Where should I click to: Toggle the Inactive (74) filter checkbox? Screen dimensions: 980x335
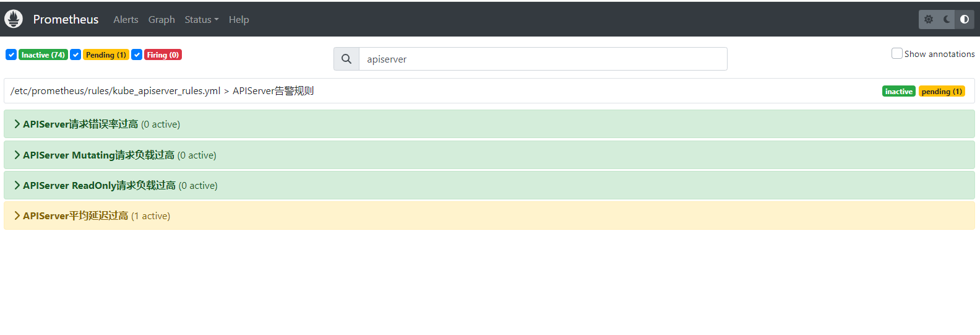click(x=11, y=54)
